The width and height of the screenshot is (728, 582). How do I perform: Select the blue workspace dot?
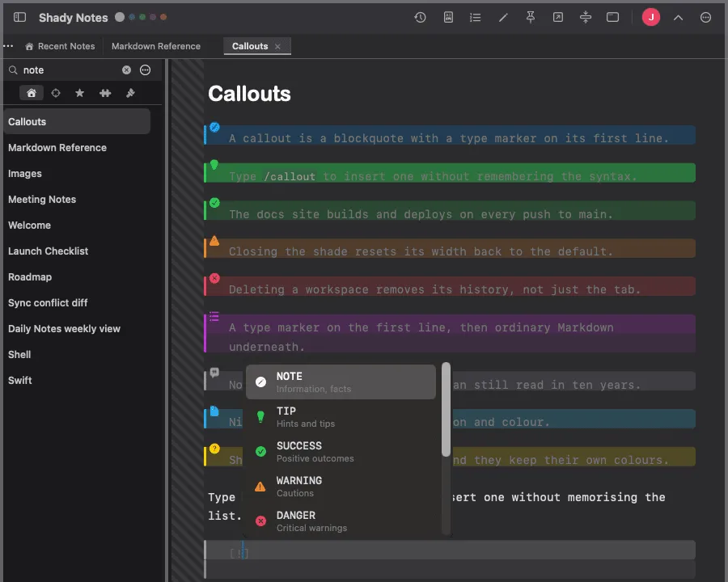[132, 17]
